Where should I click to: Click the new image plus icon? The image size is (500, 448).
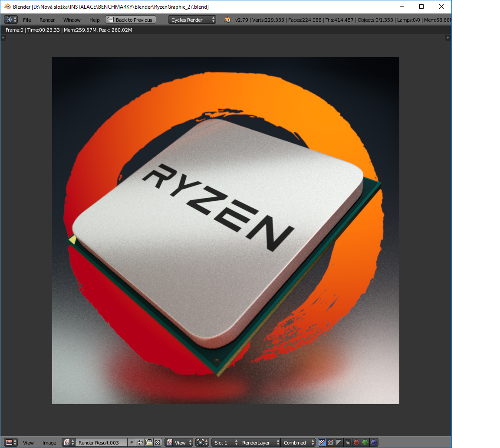point(140,442)
